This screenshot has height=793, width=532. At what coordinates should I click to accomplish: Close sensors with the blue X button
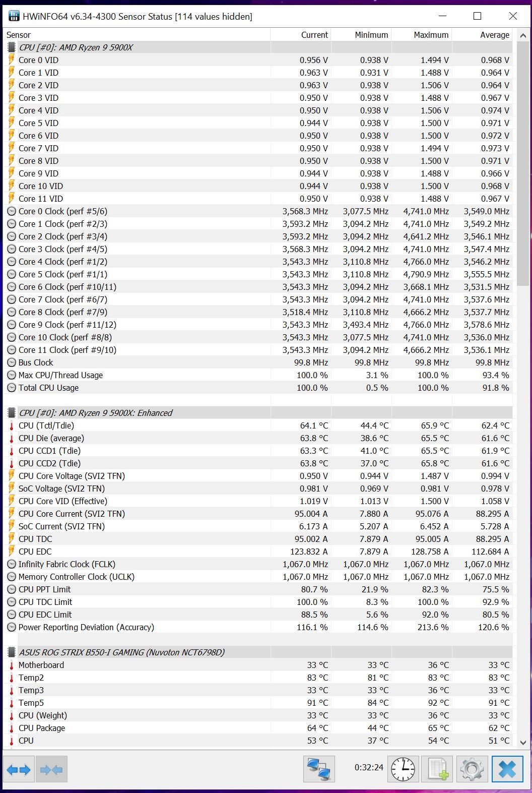[x=507, y=769]
